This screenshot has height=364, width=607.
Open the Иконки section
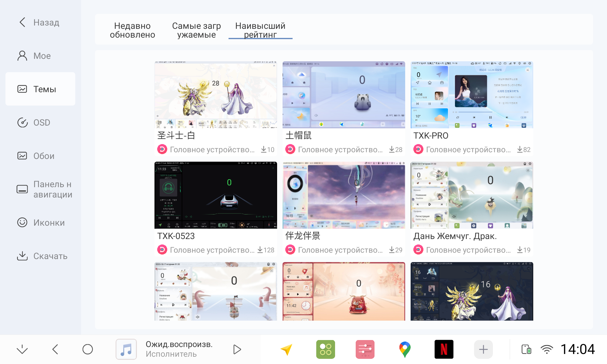click(40, 223)
